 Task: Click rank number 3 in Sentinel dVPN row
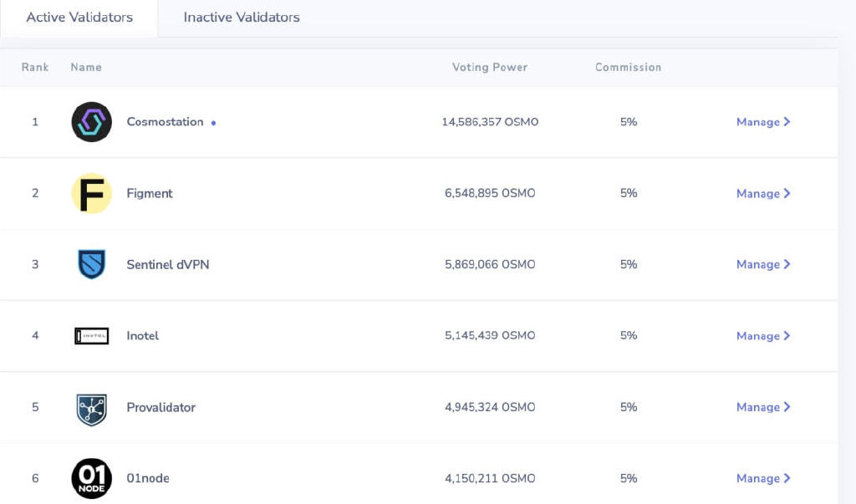point(35,264)
